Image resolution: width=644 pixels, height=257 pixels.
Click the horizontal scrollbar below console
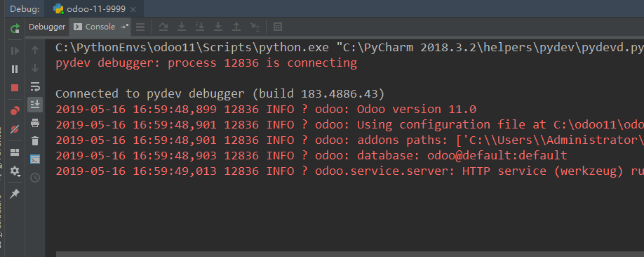[350, 254]
